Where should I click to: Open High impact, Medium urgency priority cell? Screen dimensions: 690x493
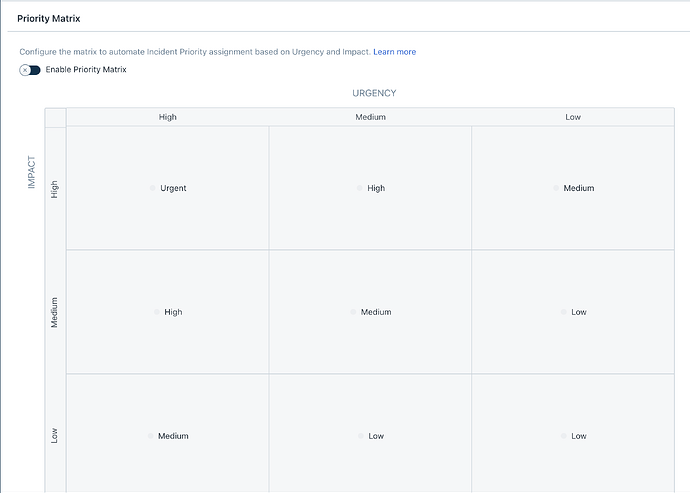coord(371,188)
